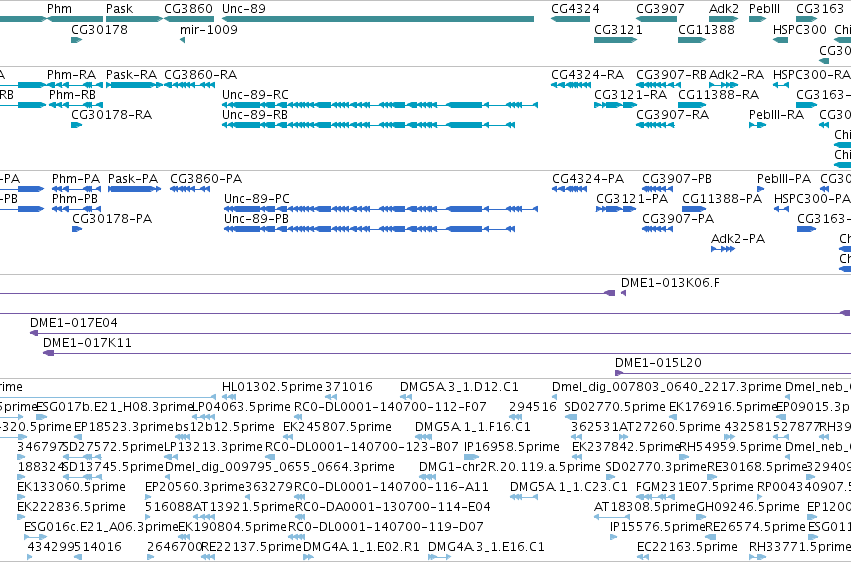The height and width of the screenshot is (562, 851).
Task: Select the CG3860 gene label
Action: [188, 9]
